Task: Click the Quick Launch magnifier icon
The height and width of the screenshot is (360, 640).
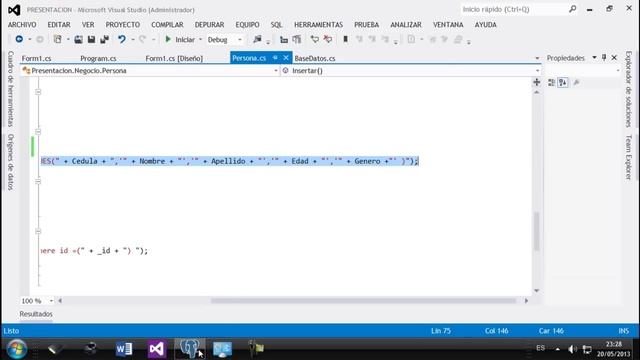Action: (573, 9)
